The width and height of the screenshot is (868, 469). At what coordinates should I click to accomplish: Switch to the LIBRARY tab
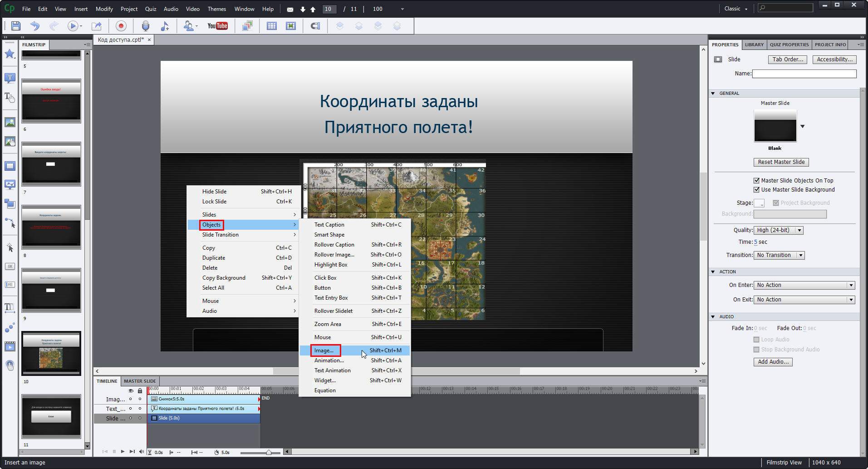(x=754, y=44)
